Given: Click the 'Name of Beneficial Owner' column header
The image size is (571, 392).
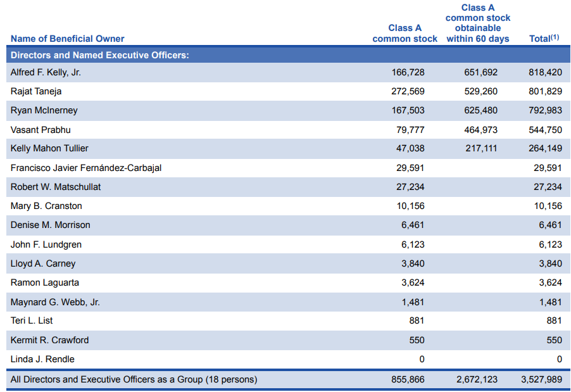Looking at the screenshot, I should 67,39.
